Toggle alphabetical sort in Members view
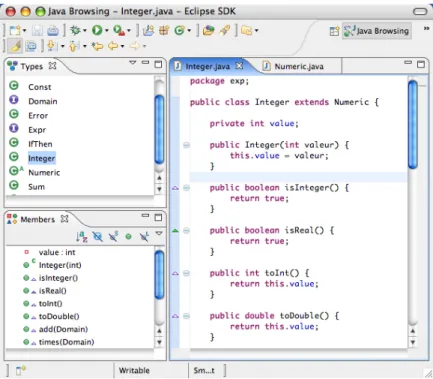This screenshot has width=433, height=379. (82, 237)
